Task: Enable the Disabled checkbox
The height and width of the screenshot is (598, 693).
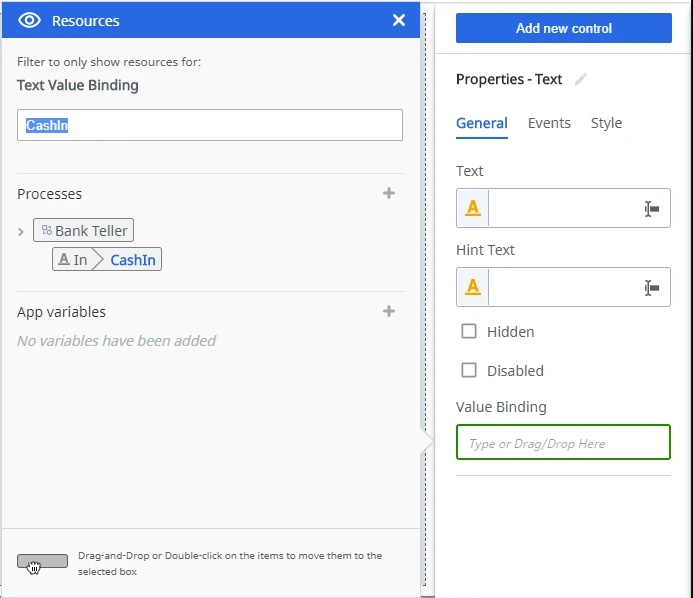Action: click(x=469, y=370)
